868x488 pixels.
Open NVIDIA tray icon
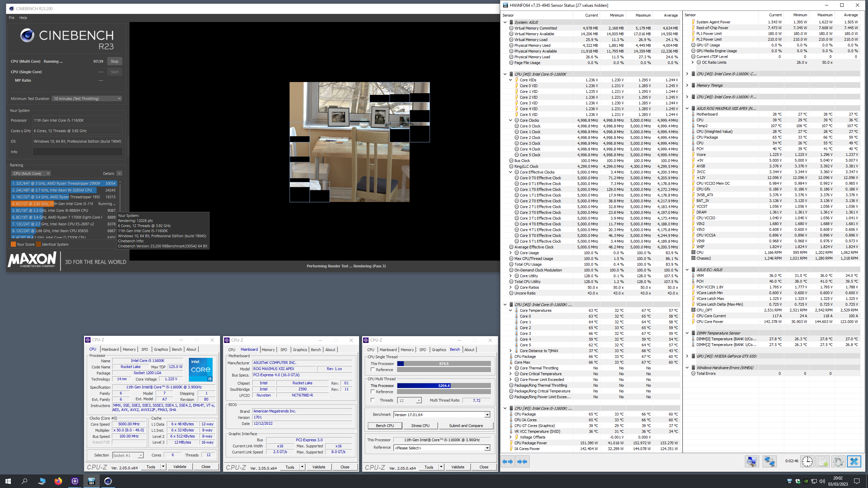click(806, 481)
